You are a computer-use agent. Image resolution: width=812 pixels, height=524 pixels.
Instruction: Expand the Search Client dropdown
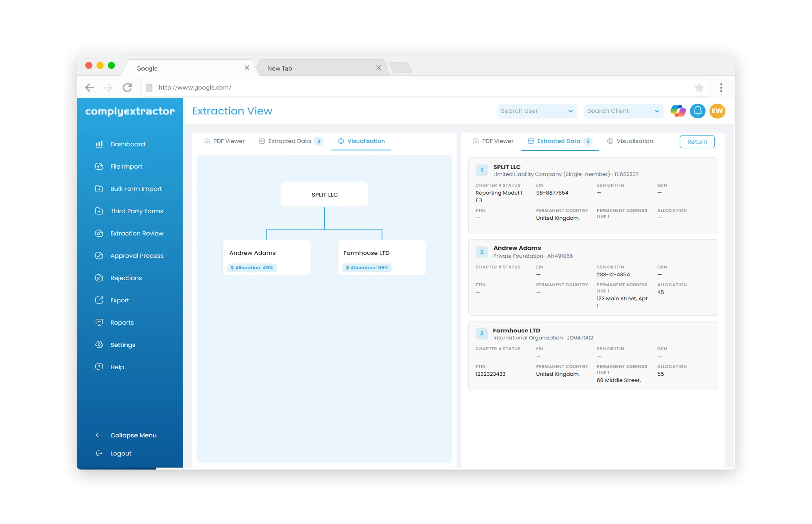(623, 111)
